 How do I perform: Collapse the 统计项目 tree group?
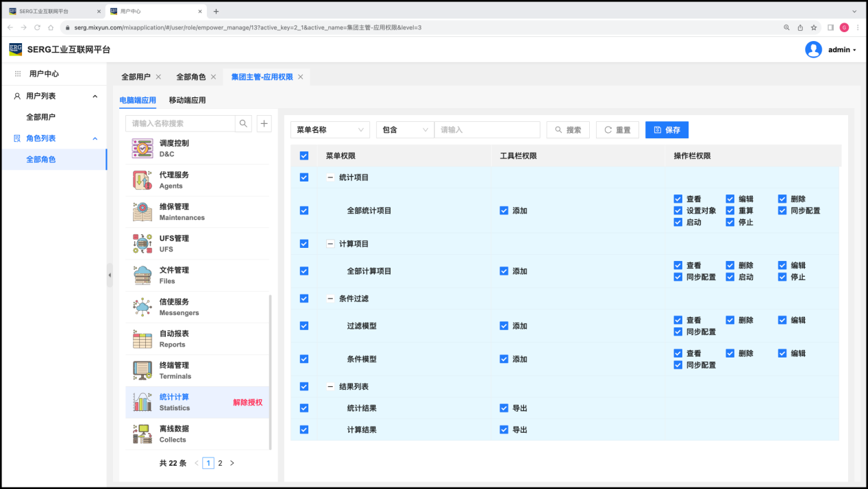point(330,177)
